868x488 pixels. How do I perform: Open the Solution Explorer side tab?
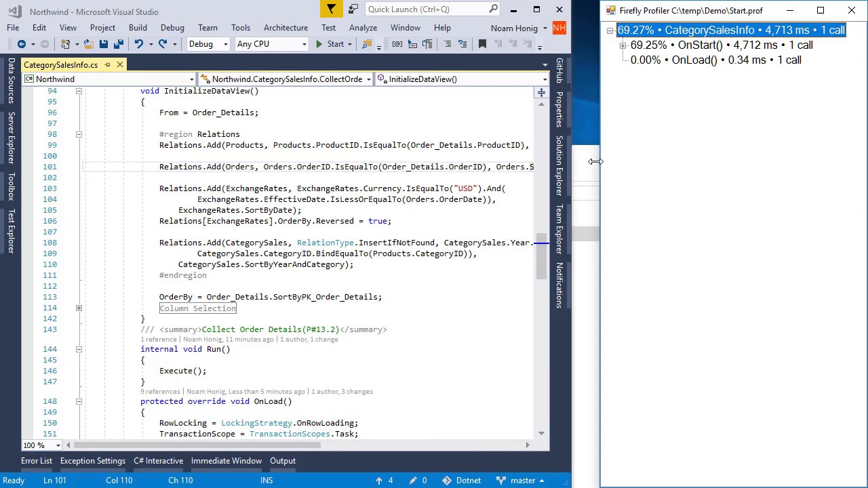[559, 165]
